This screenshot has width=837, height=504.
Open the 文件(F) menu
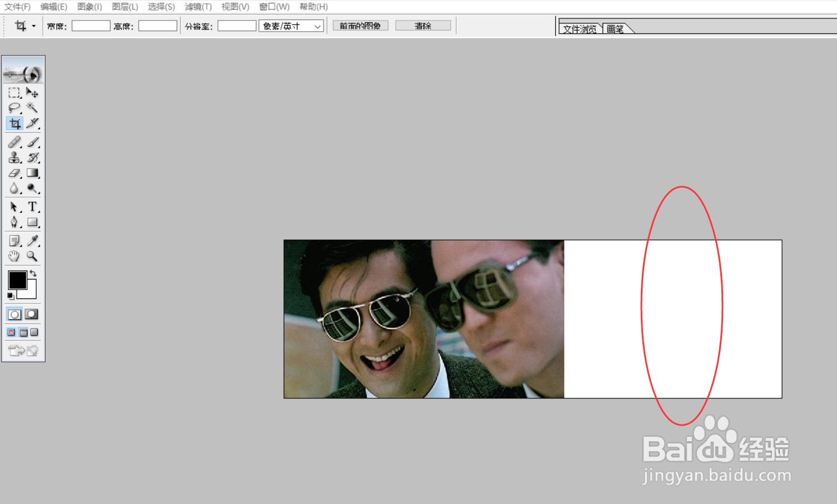(17, 7)
